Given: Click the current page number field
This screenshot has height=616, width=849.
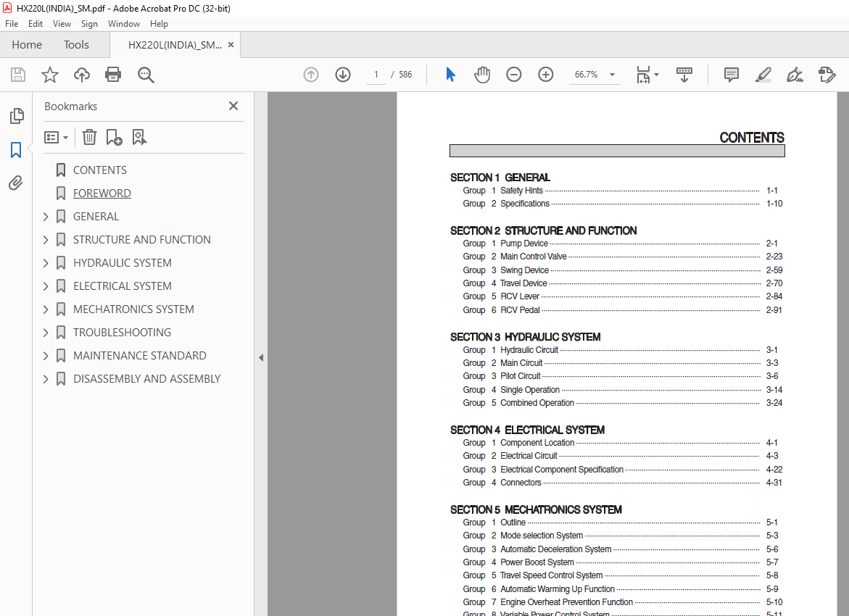Looking at the screenshot, I should [x=376, y=75].
